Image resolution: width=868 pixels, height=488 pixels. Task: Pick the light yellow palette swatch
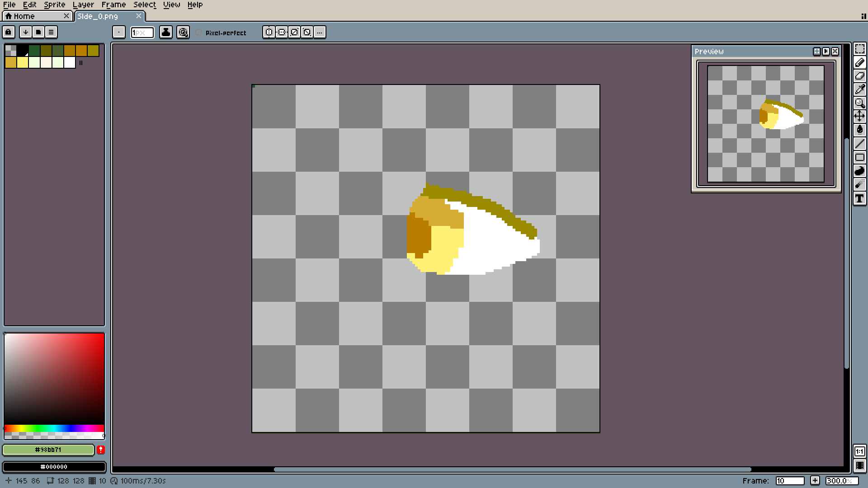click(23, 63)
